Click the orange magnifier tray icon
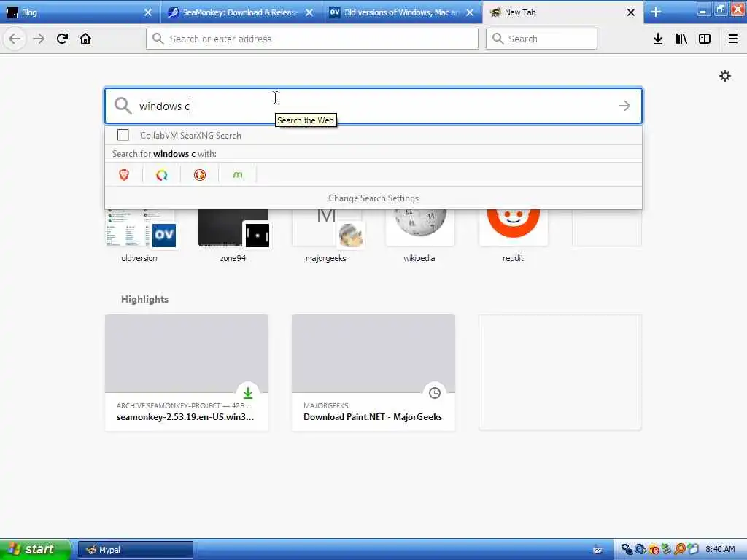This screenshot has width=747, height=560. (680, 550)
